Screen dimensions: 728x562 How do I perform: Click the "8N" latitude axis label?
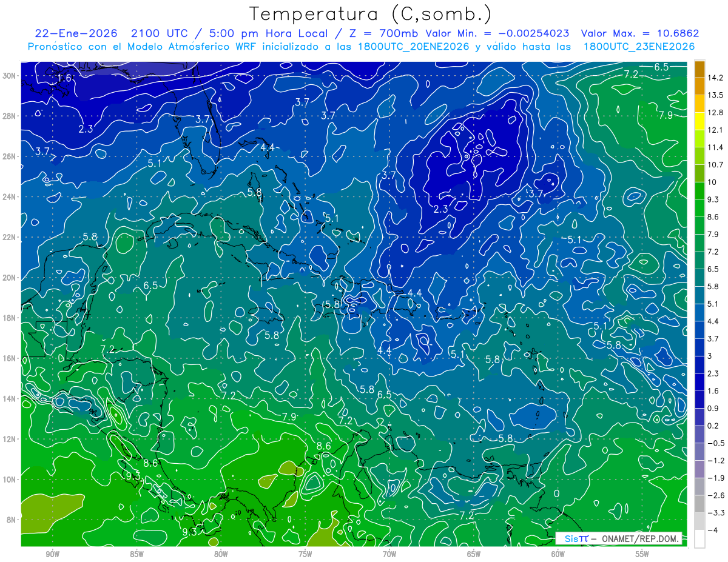tap(12, 520)
